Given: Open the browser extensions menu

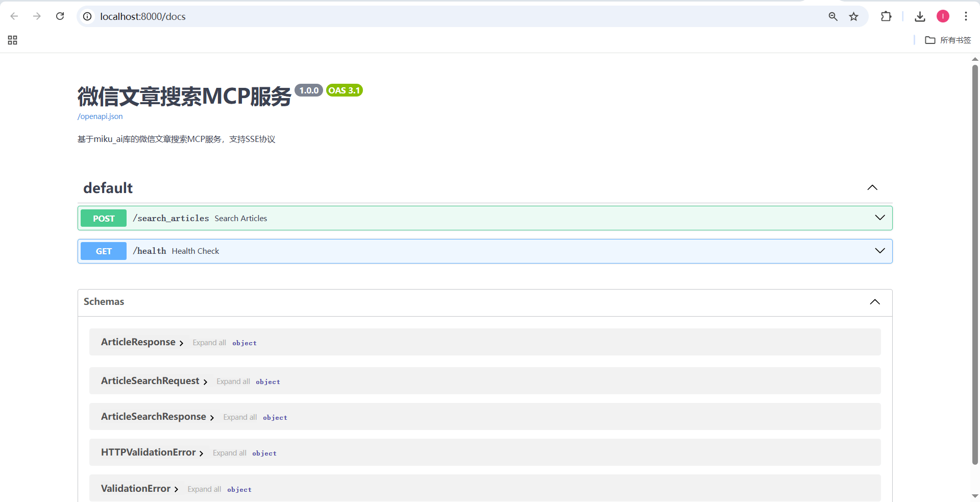Looking at the screenshot, I should [886, 16].
